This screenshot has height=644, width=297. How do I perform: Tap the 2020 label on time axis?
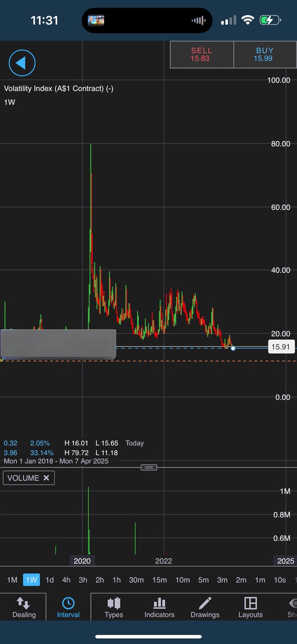pyautogui.click(x=82, y=561)
